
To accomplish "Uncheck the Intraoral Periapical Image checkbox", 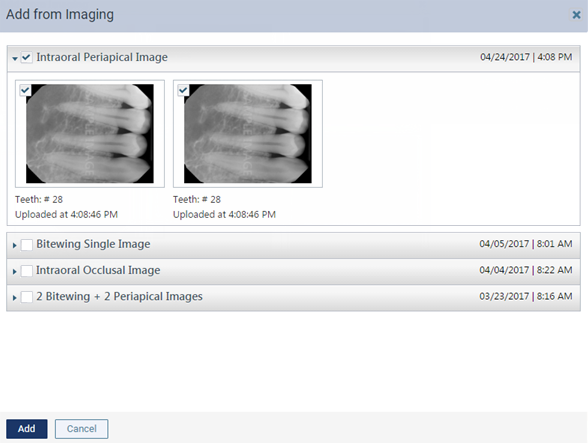I will pyautogui.click(x=26, y=57).
